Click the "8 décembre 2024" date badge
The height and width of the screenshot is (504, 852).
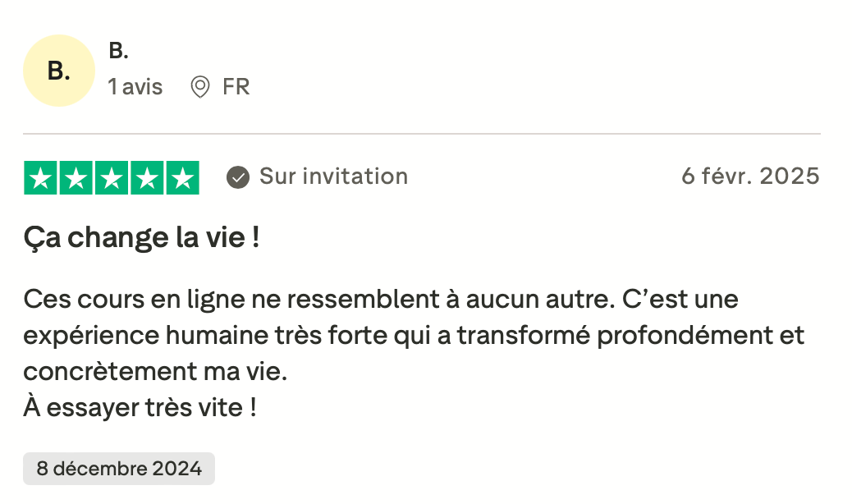pos(119,469)
